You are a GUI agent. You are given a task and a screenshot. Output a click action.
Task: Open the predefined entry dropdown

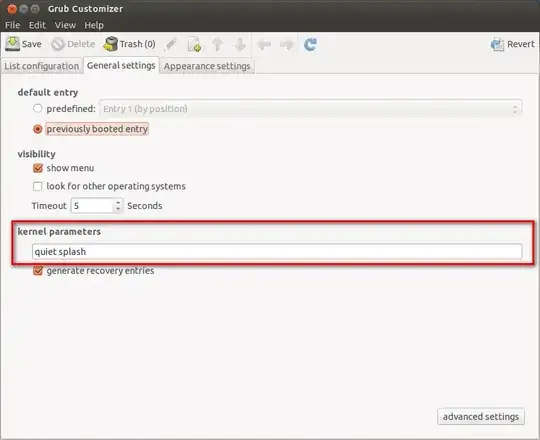point(311,109)
